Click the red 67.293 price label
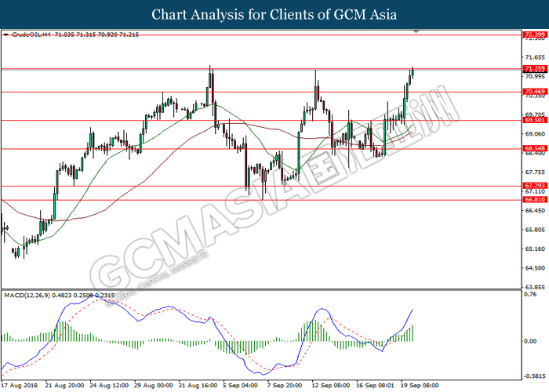Viewport: 549px width, 392px height. (x=536, y=186)
